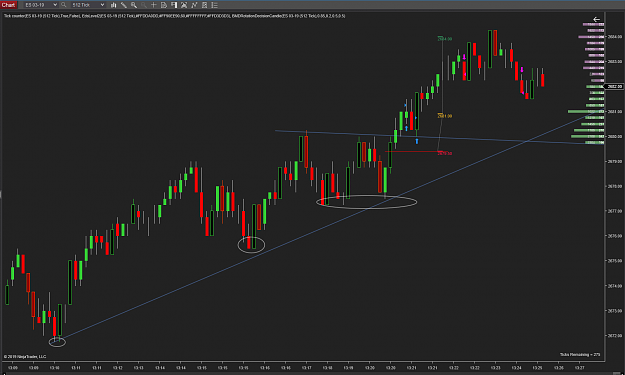
Task: Click the 2680.00 price axis label
Action: pos(615,136)
